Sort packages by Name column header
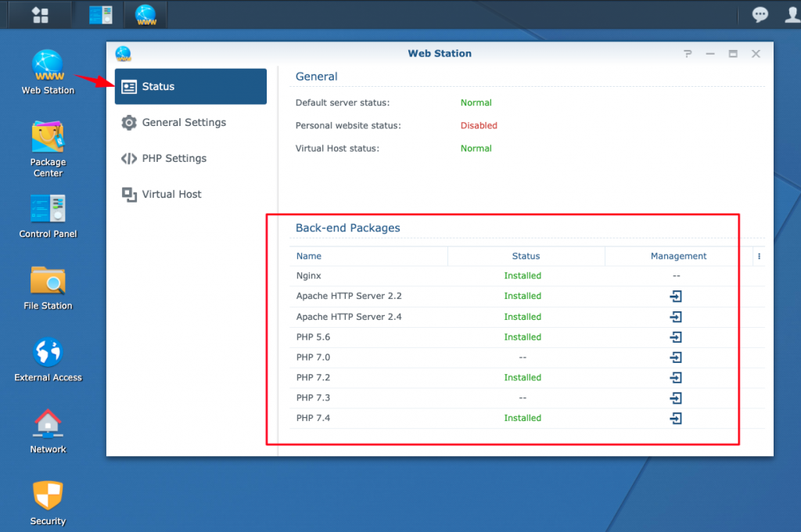The height and width of the screenshot is (532, 801). [368, 256]
